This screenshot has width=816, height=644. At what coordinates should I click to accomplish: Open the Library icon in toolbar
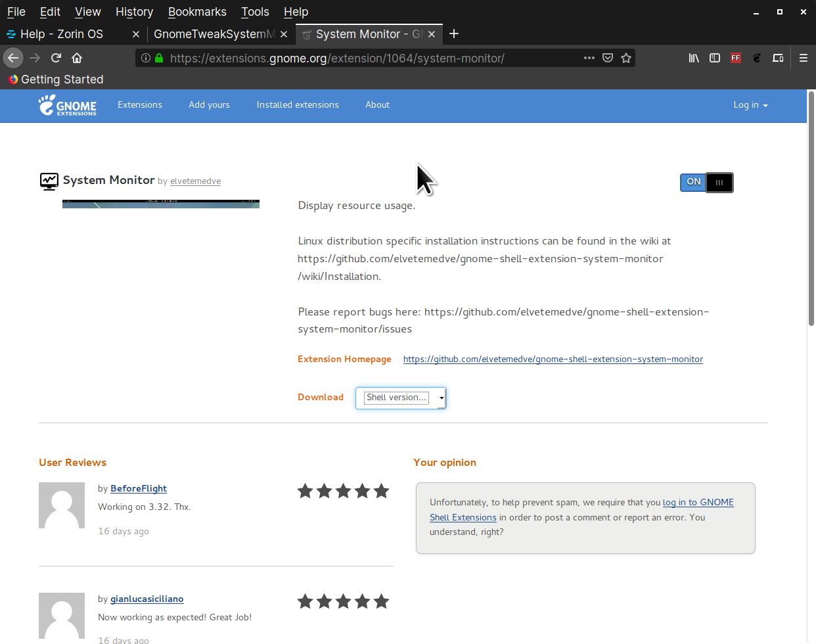(693, 58)
